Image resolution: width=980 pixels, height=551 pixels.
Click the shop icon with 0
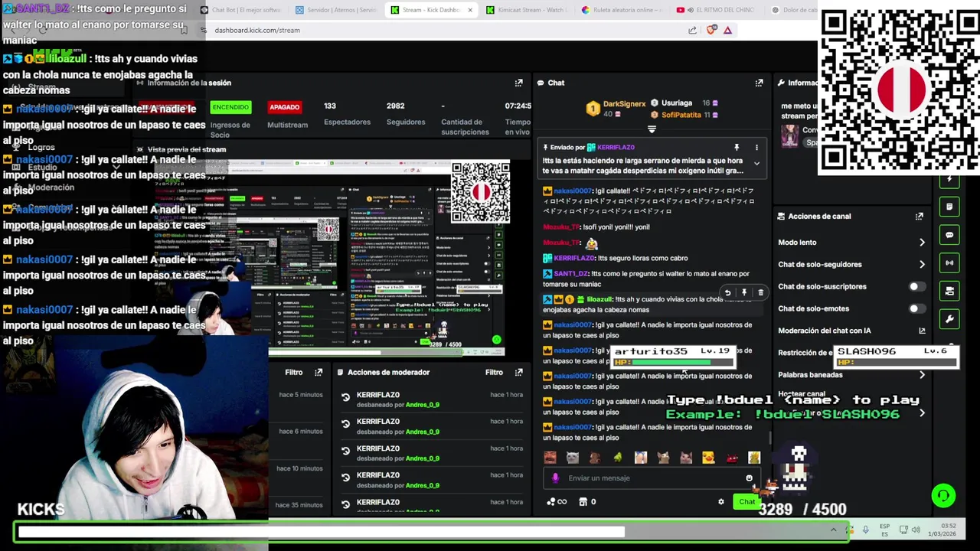tap(587, 502)
